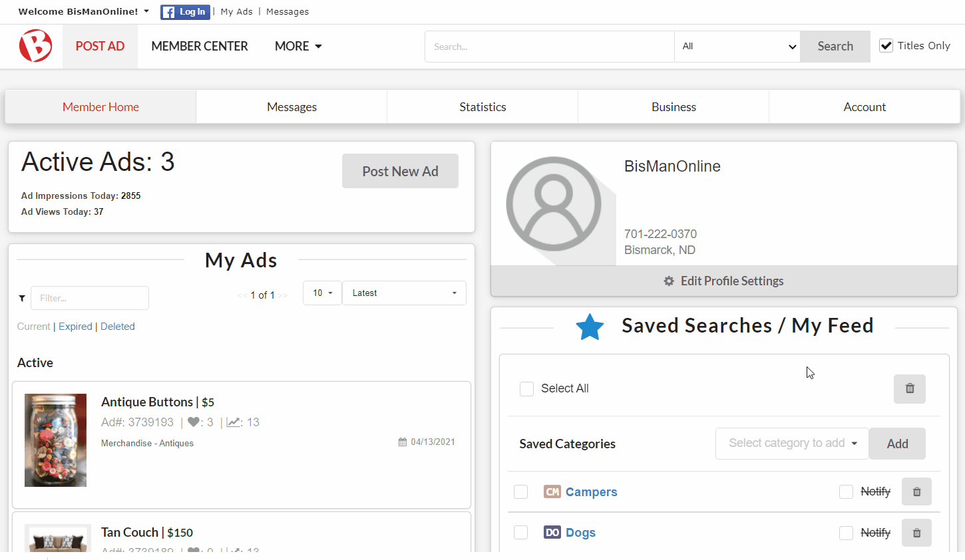Screen dimensions: 965x560
Task: Open the Antique Buttons ad title
Action: [x=147, y=402]
